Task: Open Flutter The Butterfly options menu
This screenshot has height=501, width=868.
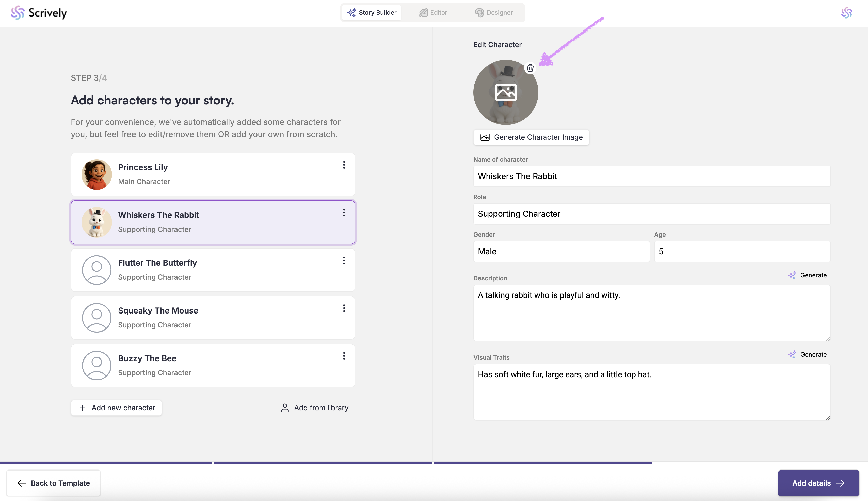Action: click(x=344, y=260)
